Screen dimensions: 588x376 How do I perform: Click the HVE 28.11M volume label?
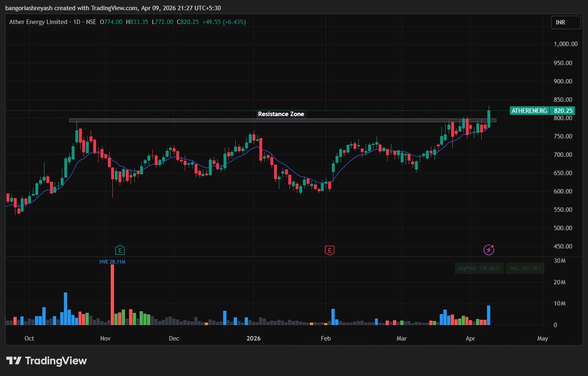[112, 262]
